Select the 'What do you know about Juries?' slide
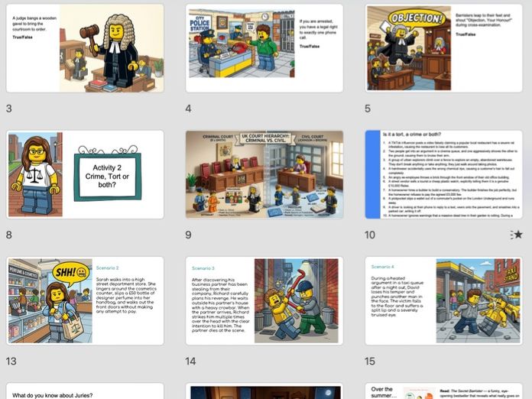532x399 pixels. pyautogui.click(x=85, y=391)
